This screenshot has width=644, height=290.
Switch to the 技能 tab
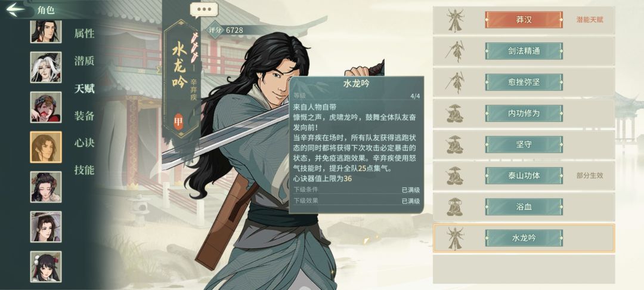click(84, 169)
